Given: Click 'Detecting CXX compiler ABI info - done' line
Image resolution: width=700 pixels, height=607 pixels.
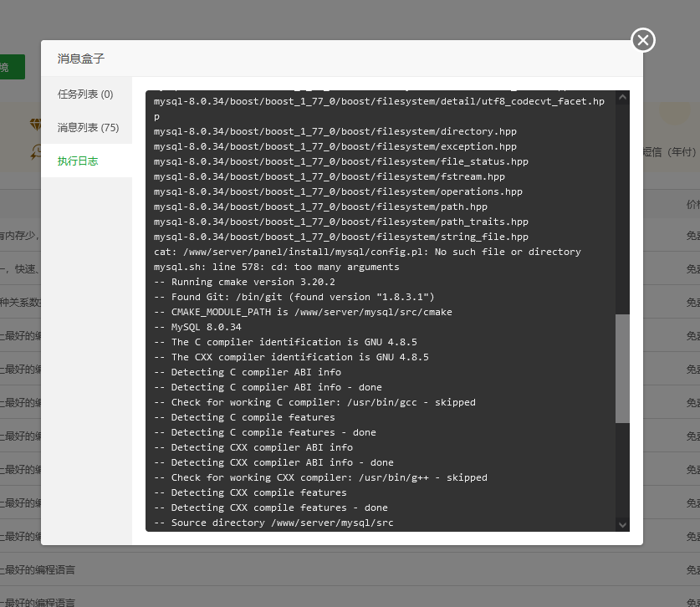Looking at the screenshot, I should click(273, 463).
